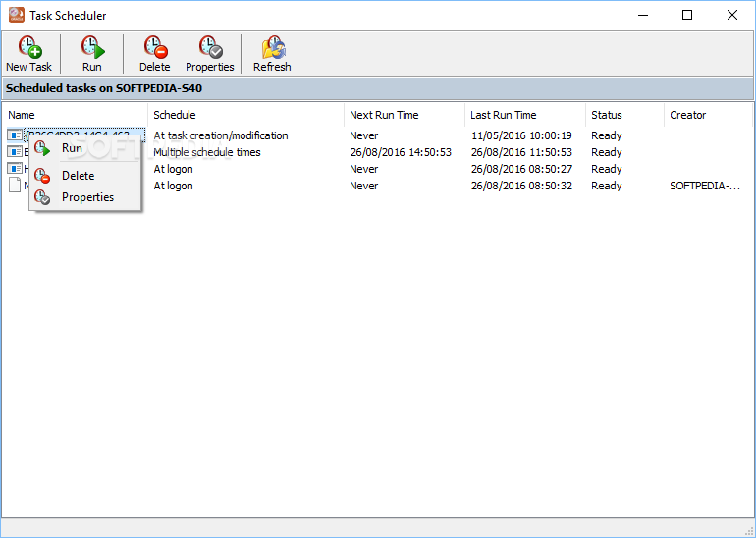The image size is (756, 538).
Task: Sort by Schedule column header
Action: point(245,115)
